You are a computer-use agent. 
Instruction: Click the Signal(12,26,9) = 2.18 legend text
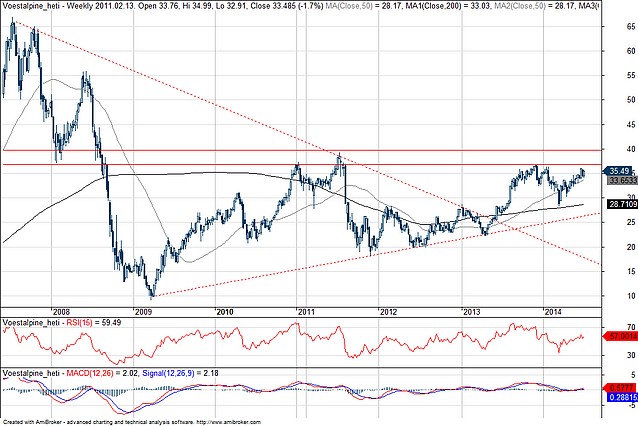pos(181,373)
